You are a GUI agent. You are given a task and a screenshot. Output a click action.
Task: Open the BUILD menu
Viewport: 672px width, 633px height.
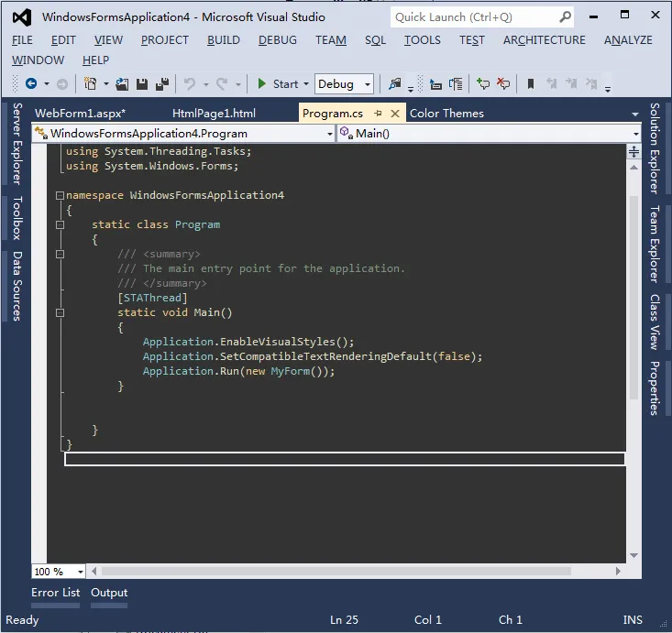tap(224, 40)
